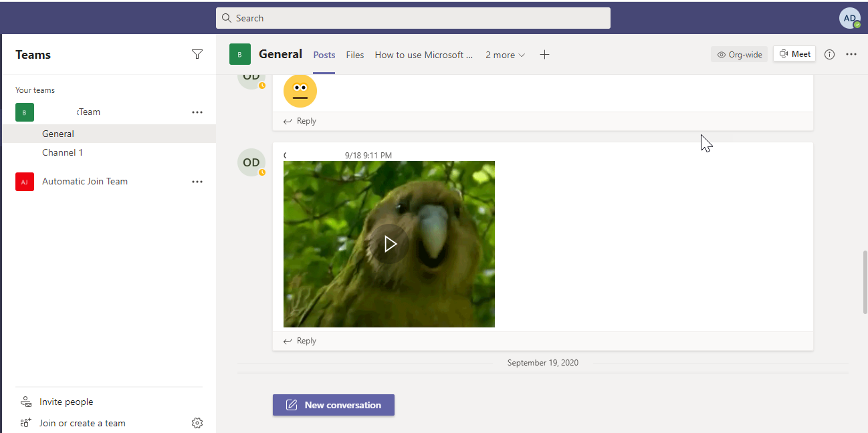Click into the Search box
Image resolution: width=868 pixels, height=433 pixels.
[x=413, y=18]
